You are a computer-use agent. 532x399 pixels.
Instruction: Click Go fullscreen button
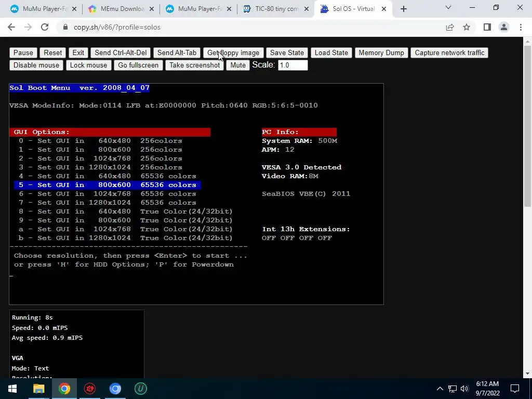[x=138, y=65]
